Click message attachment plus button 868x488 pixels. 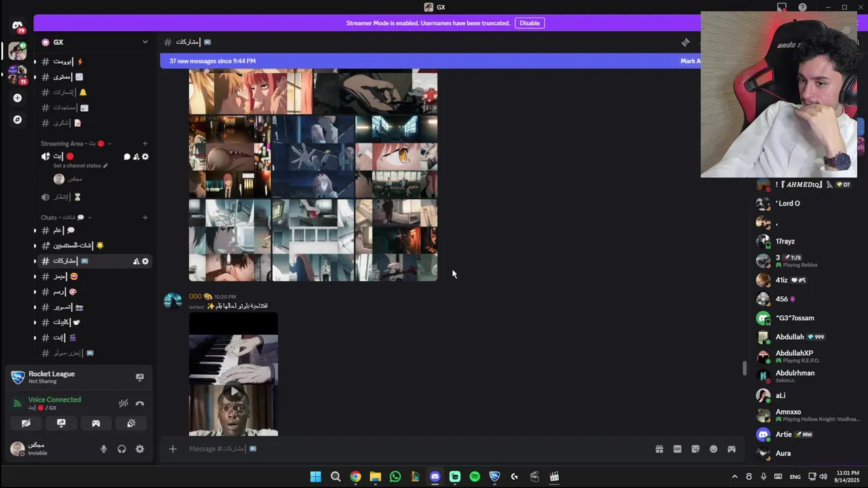click(x=172, y=449)
